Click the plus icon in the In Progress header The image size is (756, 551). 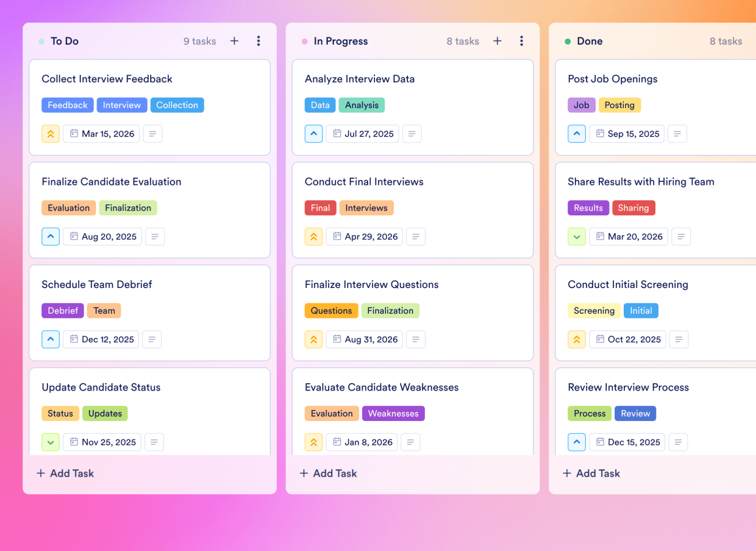[x=497, y=41]
